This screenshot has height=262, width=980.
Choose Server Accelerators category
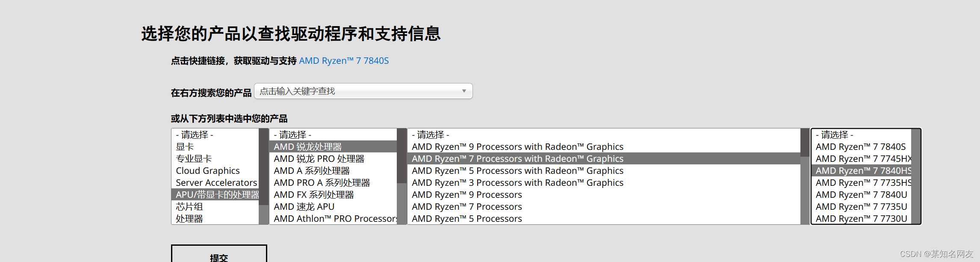[x=215, y=183]
